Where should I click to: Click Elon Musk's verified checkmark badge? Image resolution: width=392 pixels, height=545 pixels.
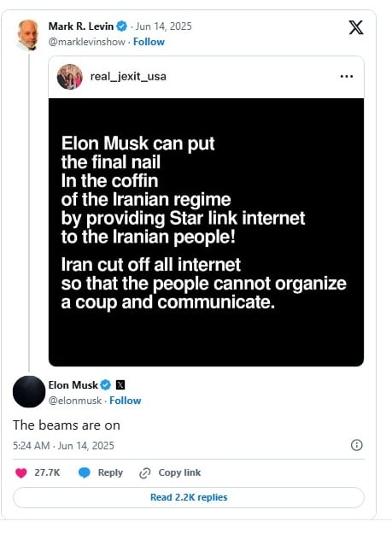[105, 385]
